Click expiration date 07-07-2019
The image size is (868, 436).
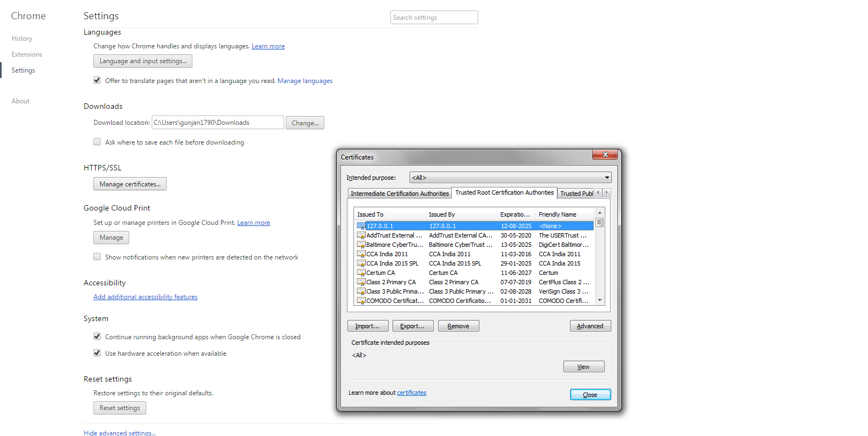[516, 282]
